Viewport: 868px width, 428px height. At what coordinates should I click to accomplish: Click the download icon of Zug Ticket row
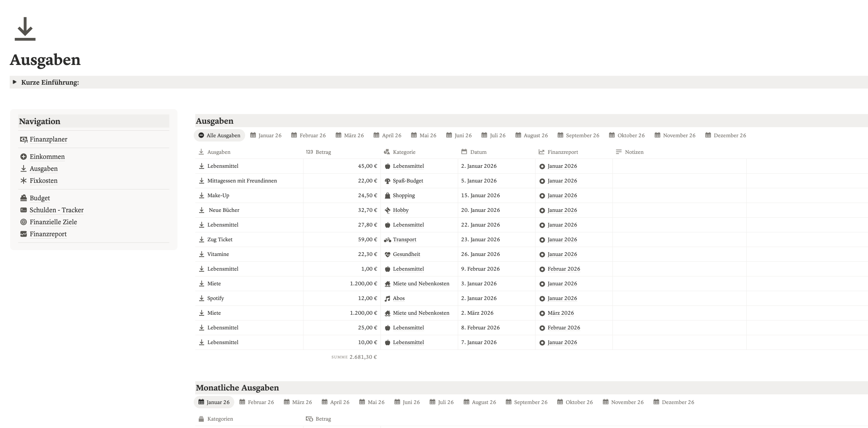click(x=201, y=239)
